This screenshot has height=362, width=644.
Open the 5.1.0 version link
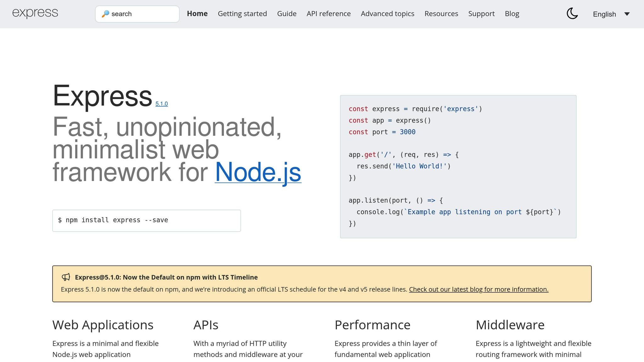click(x=162, y=103)
